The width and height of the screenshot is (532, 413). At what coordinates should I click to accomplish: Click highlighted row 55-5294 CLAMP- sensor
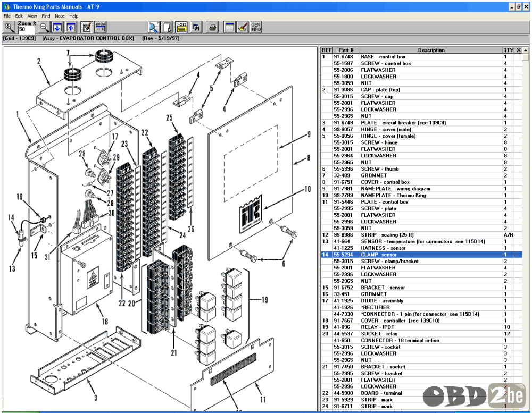[421, 255]
